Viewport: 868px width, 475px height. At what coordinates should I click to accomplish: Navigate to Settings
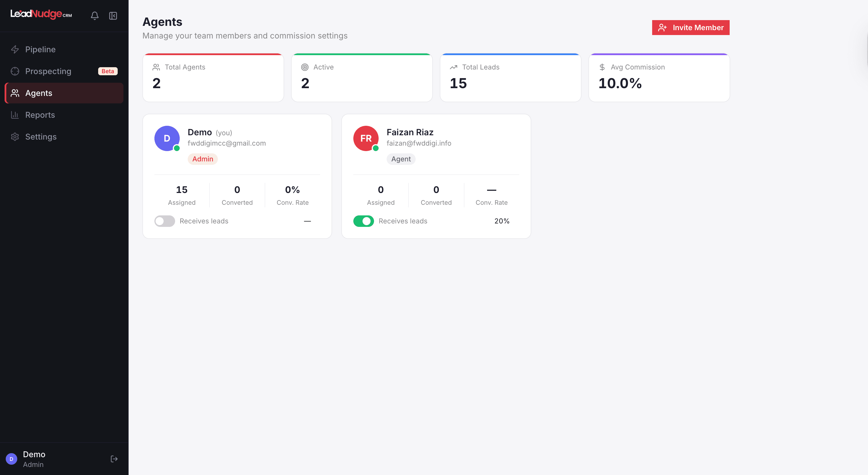click(x=64, y=136)
